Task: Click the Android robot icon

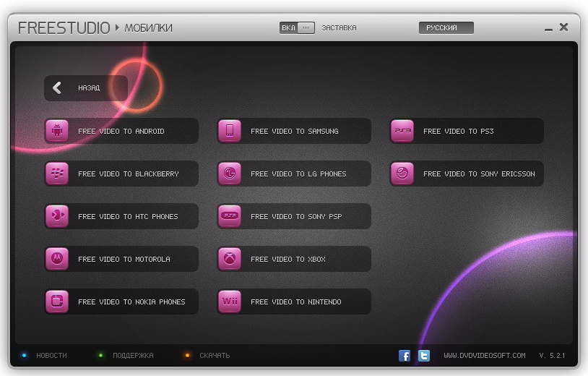Action: click(57, 131)
